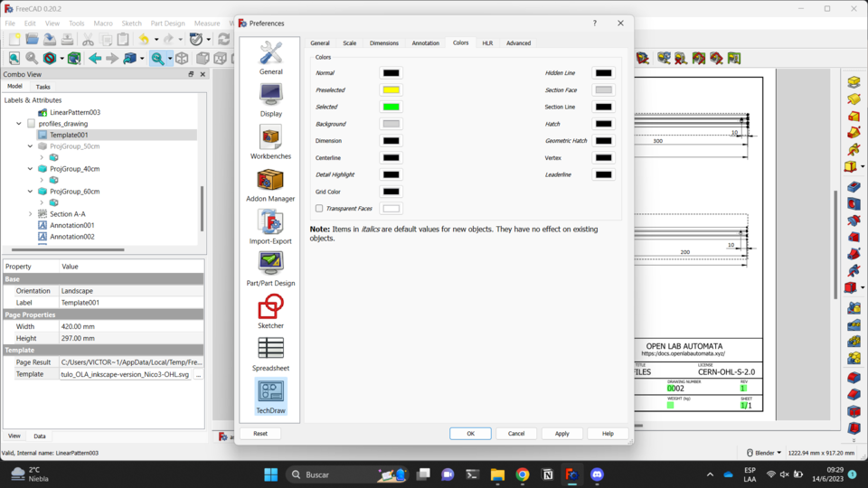The width and height of the screenshot is (868, 488).
Task: Select Annotation001 in the model tree
Action: coord(72,225)
